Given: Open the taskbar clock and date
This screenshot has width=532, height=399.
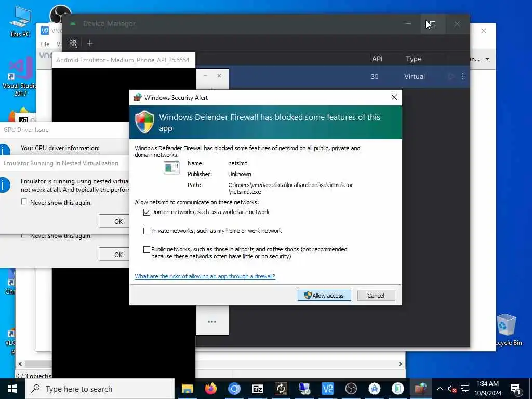Looking at the screenshot, I should 487,389.
